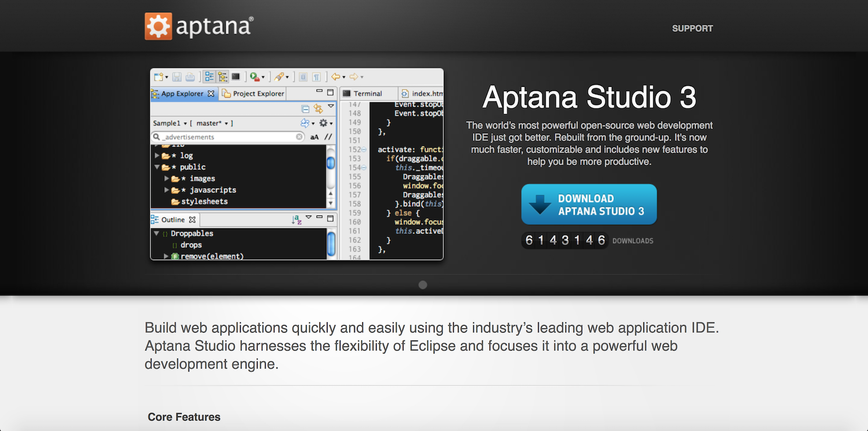This screenshot has height=431, width=868.
Task: Expand the log folder
Action: click(x=157, y=155)
